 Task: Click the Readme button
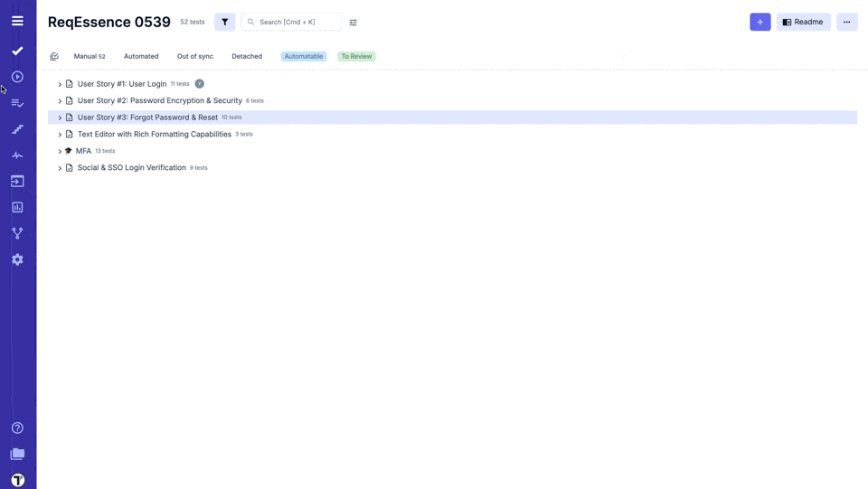[x=803, y=22]
